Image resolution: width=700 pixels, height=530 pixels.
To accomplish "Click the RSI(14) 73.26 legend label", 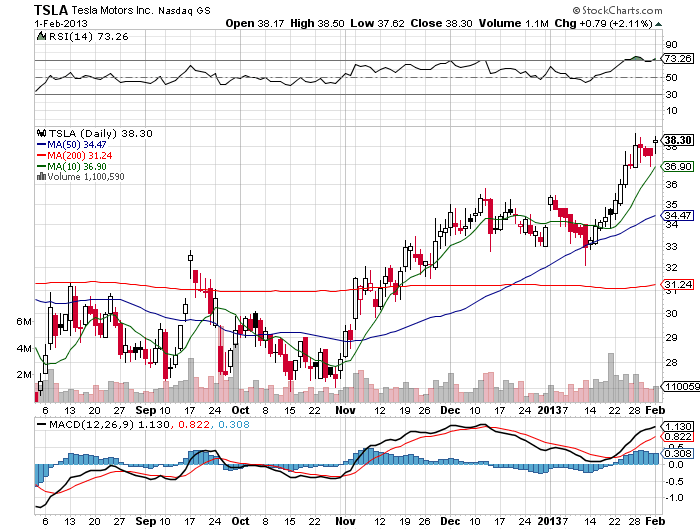I will point(88,37).
